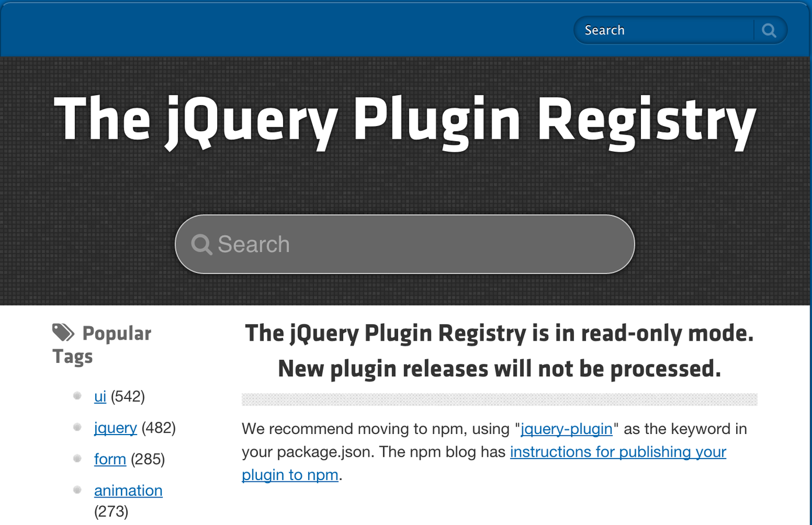This screenshot has height=525, width=812.
Task: Click the read-only mode notice heading
Action: 499,351
